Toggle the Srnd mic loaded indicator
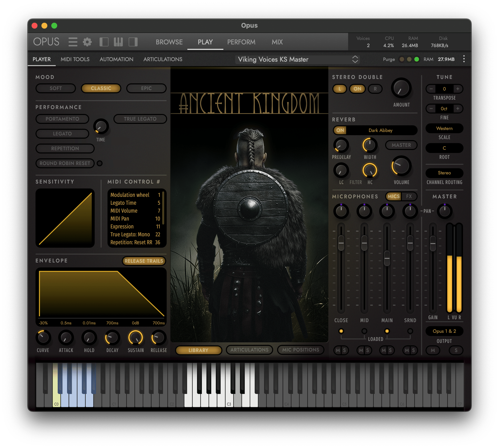The height and width of the screenshot is (448, 499). [x=410, y=331]
